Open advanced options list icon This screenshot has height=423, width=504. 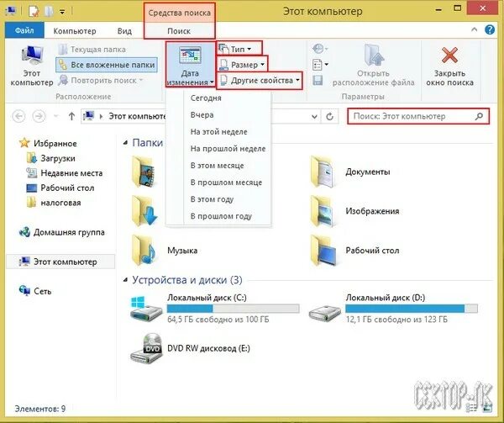pyautogui.click(x=320, y=65)
